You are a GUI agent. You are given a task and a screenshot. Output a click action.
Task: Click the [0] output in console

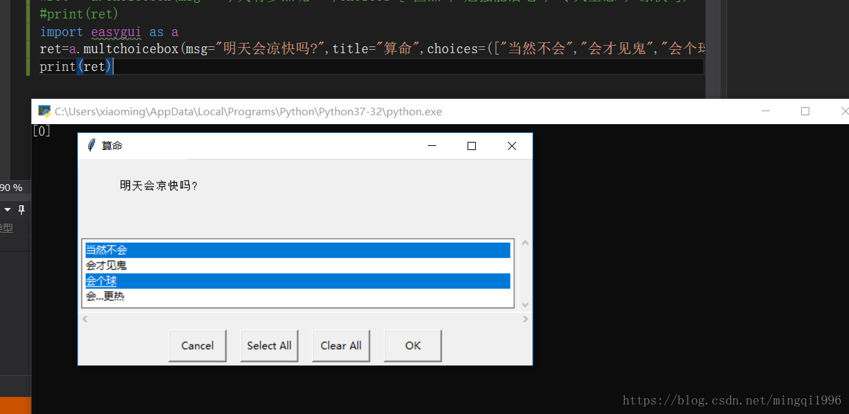coord(42,130)
